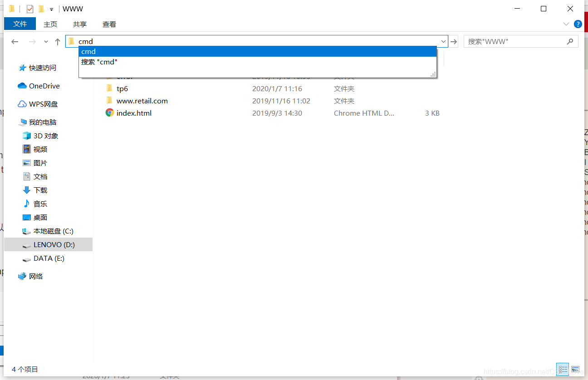This screenshot has height=380, width=588.
Task: Select DATA (E:) drive
Action: point(49,258)
